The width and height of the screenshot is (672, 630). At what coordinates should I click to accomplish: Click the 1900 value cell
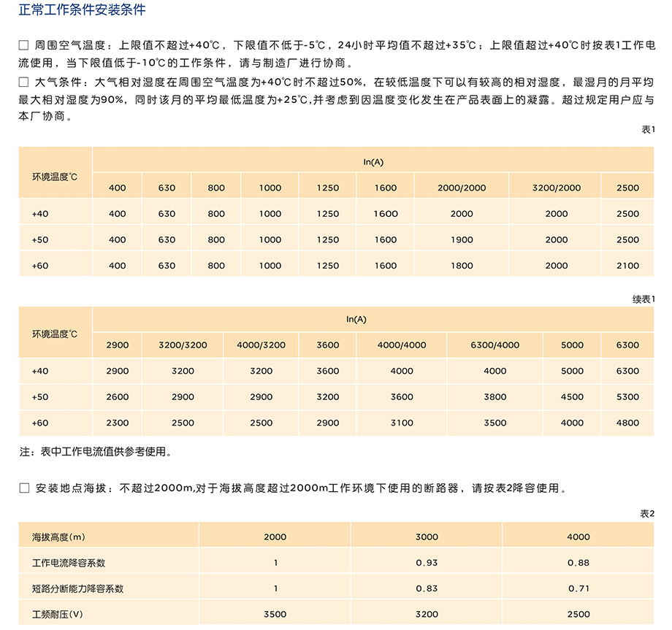click(x=462, y=240)
